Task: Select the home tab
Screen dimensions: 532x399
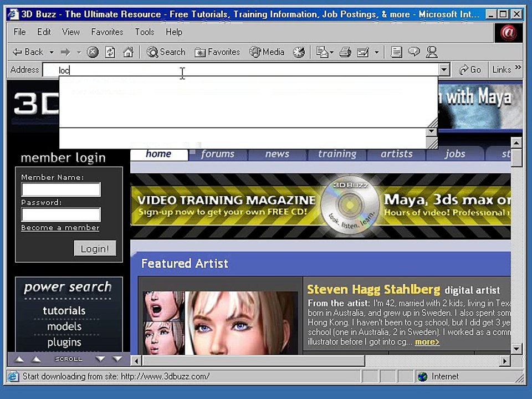Action: click(x=159, y=154)
